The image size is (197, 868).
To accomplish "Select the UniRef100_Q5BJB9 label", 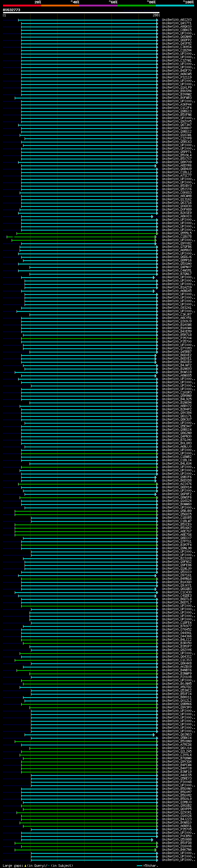I will [x=177, y=511].
